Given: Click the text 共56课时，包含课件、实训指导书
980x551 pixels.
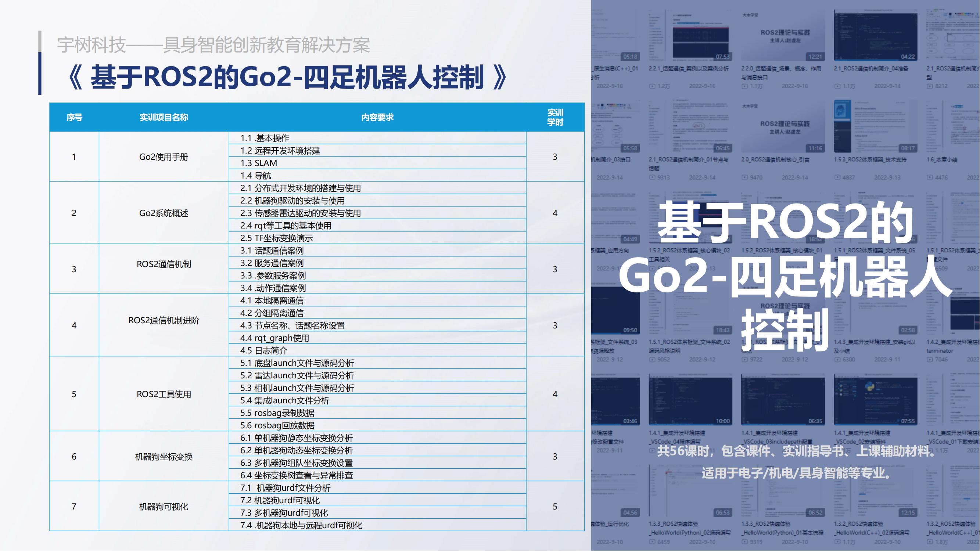Looking at the screenshot, I should point(754,451).
